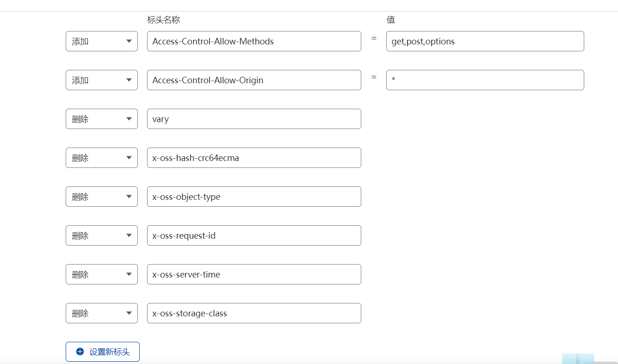Open the 删除 dropdown for x-oss-object-type
Image resolution: width=618 pixels, height=364 pixels.
pos(102,197)
